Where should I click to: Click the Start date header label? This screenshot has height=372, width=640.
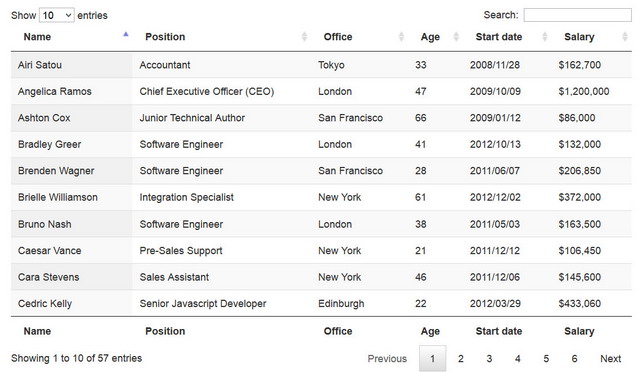(x=499, y=37)
